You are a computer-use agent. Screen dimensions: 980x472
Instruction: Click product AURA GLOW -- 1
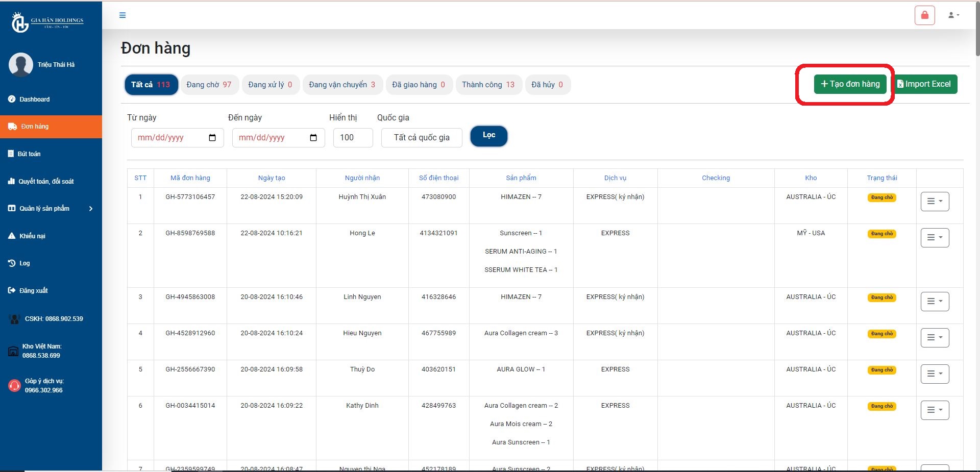point(521,369)
